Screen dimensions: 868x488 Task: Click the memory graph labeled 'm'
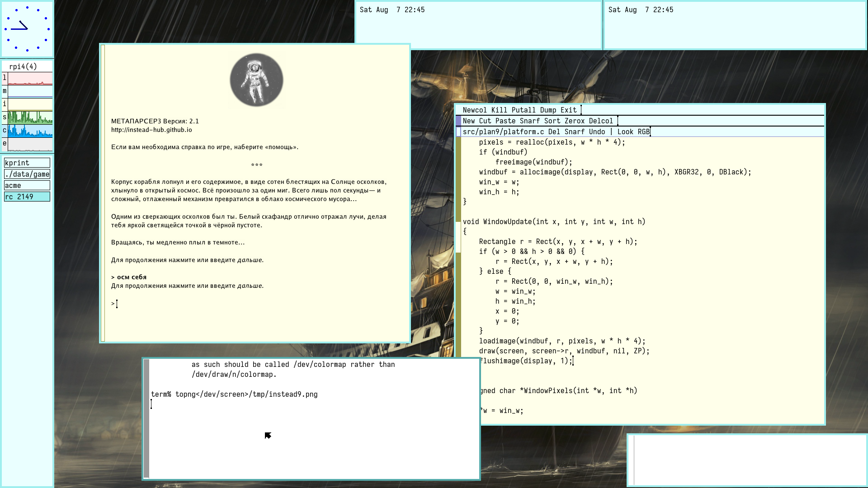[30, 92]
